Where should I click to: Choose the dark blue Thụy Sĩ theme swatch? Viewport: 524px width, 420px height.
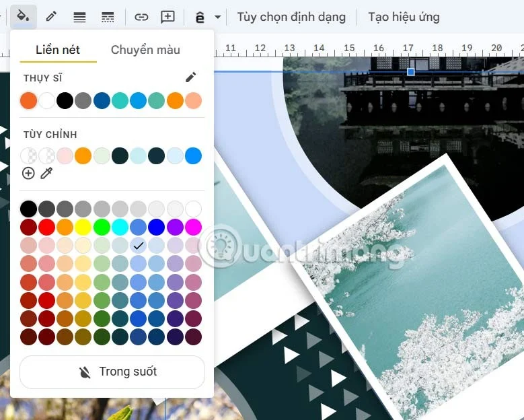(x=102, y=101)
